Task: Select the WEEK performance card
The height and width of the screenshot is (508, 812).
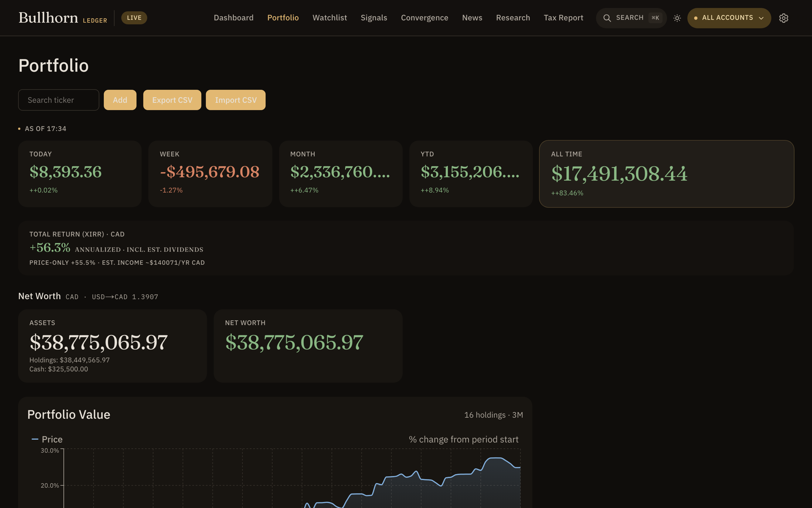Action: pyautogui.click(x=210, y=174)
